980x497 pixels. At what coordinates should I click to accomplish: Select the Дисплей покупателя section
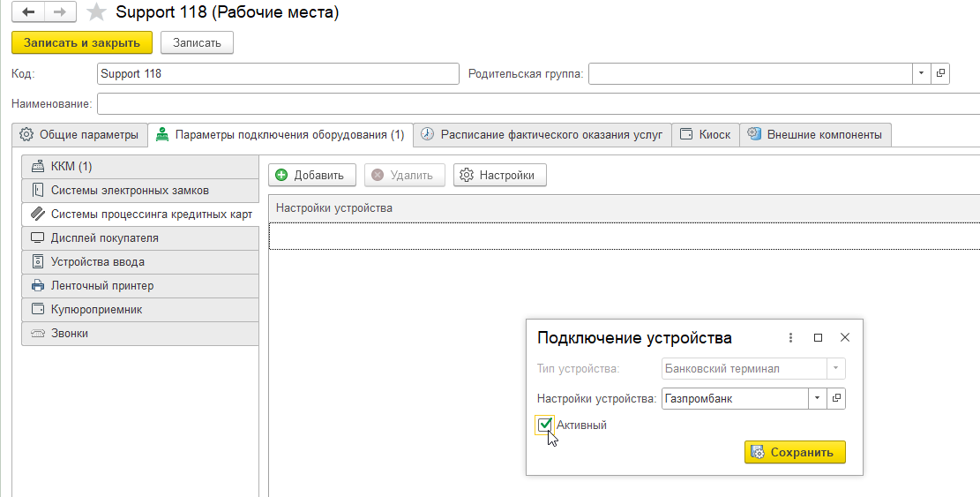(140, 238)
